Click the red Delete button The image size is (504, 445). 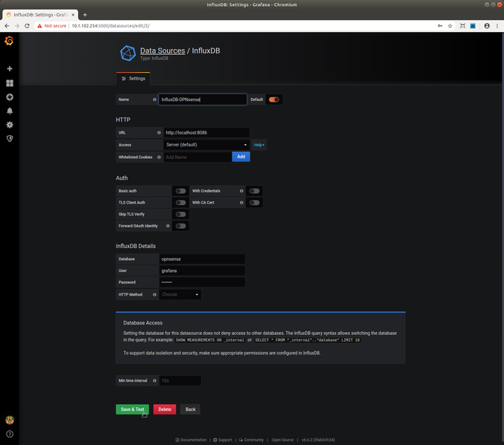pos(165,409)
